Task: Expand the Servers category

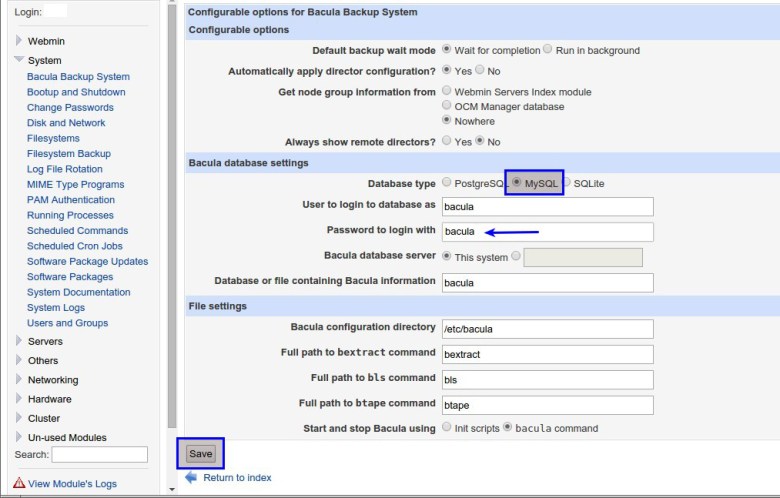Action: 19,341
